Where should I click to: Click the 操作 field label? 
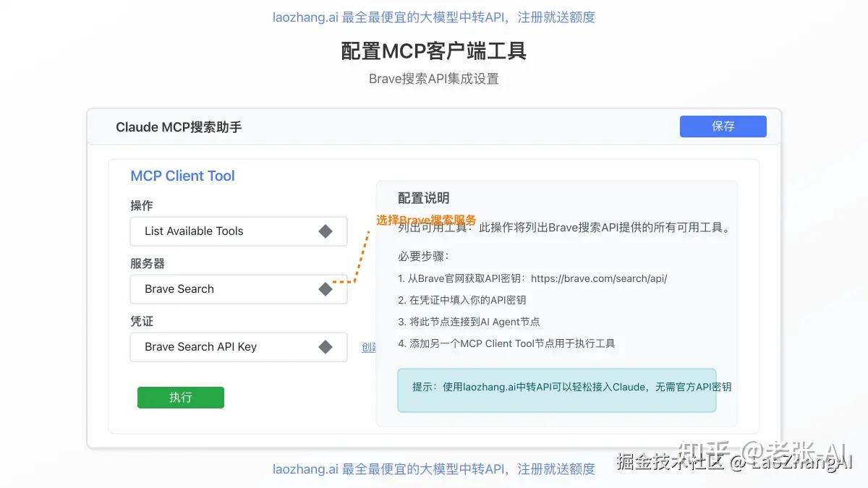click(142, 205)
